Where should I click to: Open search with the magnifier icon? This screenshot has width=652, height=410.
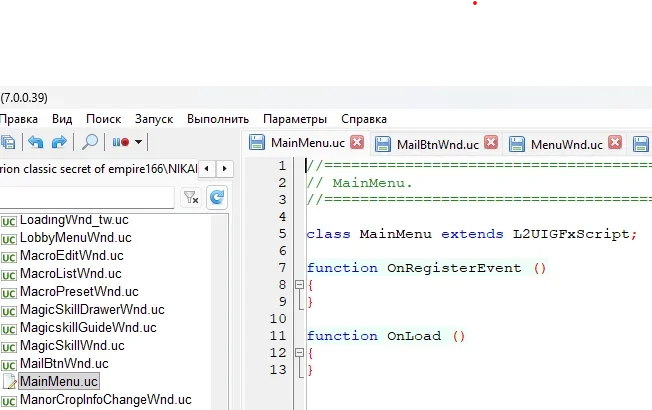point(90,143)
